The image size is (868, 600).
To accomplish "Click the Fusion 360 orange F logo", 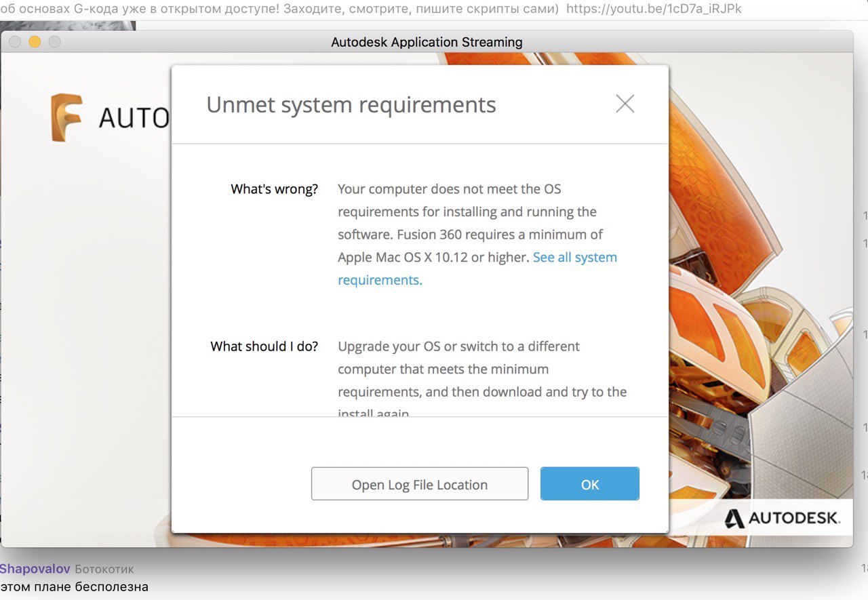I will (66, 118).
